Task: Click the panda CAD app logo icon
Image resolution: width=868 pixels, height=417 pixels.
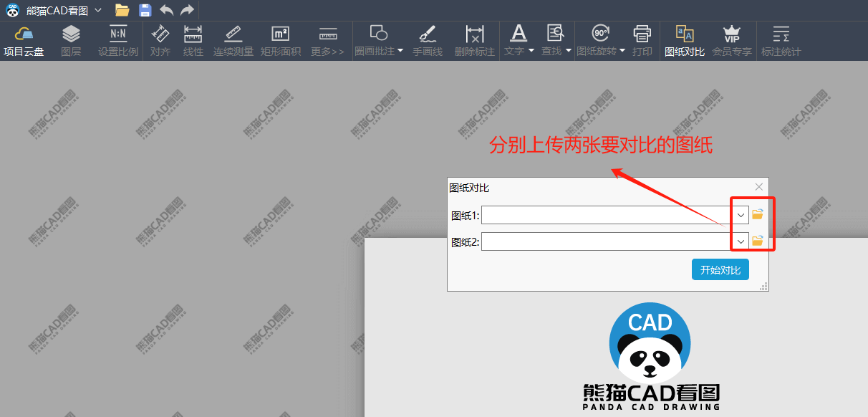Action: click(13, 10)
